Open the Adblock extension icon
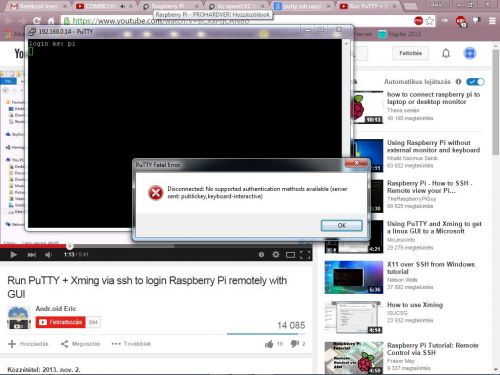 click(461, 21)
